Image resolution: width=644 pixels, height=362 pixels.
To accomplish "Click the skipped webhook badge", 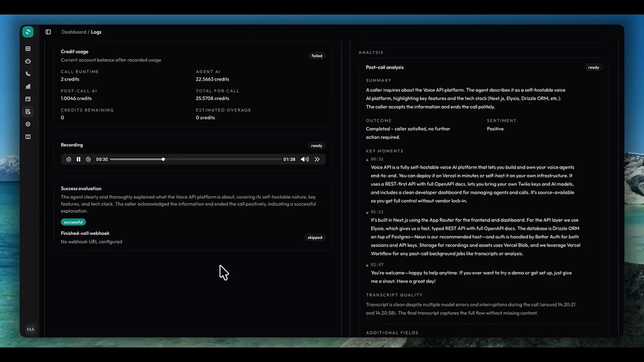I will point(315,237).
